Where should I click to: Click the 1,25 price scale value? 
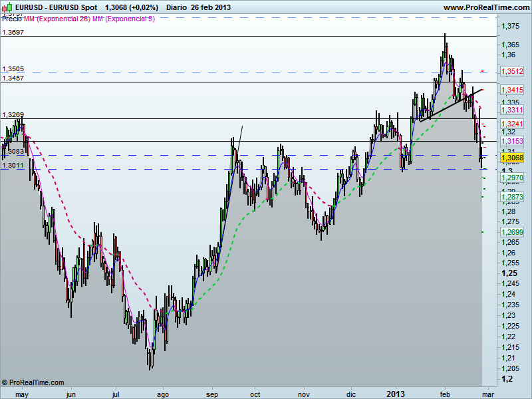pyautogui.click(x=509, y=273)
